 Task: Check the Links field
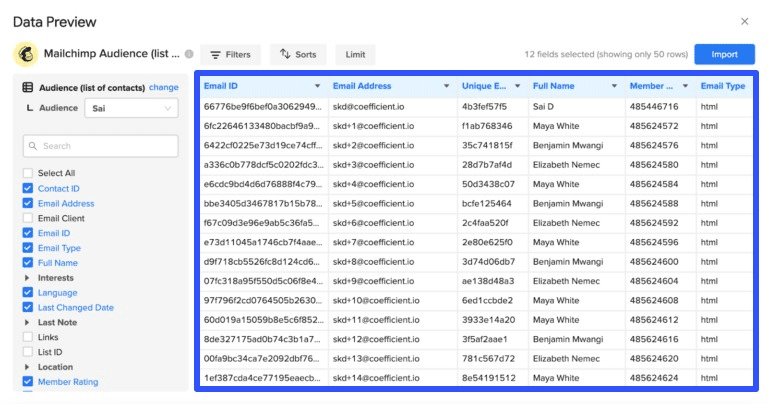[28, 337]
